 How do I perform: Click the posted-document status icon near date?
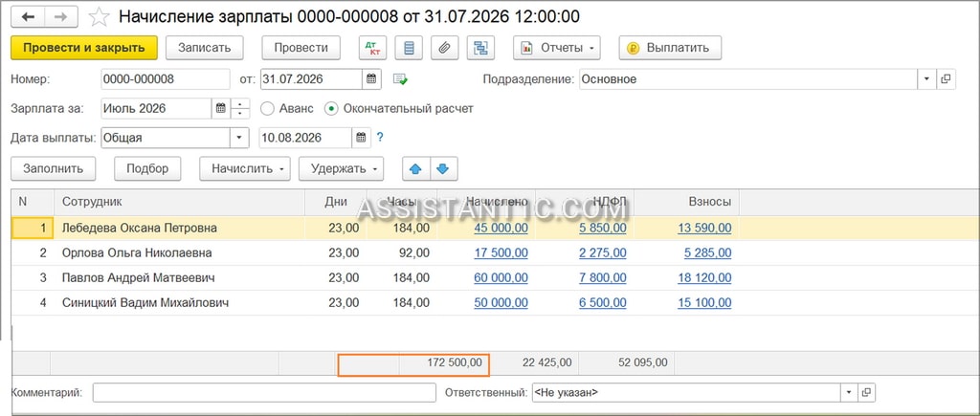tap(400, 79)
